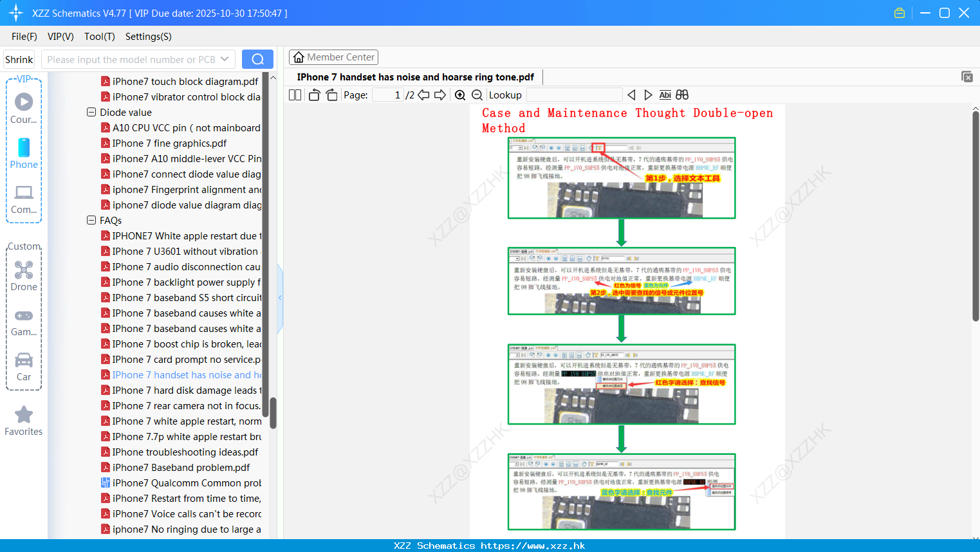Open IPhone 7 baseband S5 short circuit
980x552 pixels.
181,297
